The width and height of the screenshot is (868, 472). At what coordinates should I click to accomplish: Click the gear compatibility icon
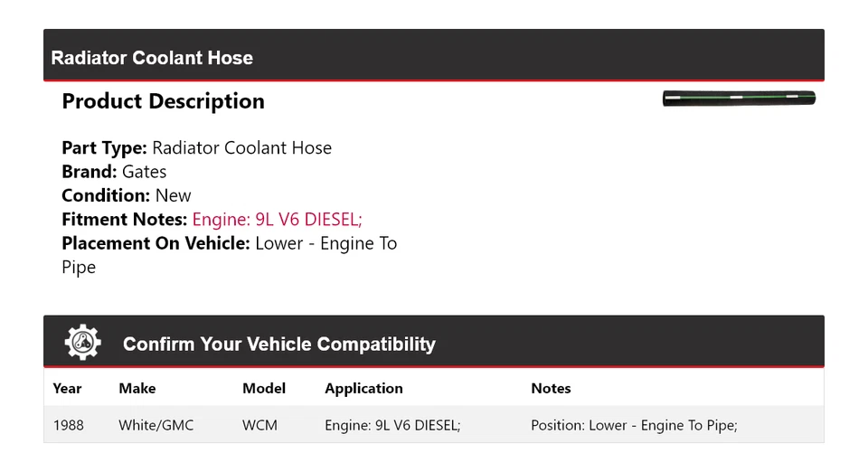83,343
